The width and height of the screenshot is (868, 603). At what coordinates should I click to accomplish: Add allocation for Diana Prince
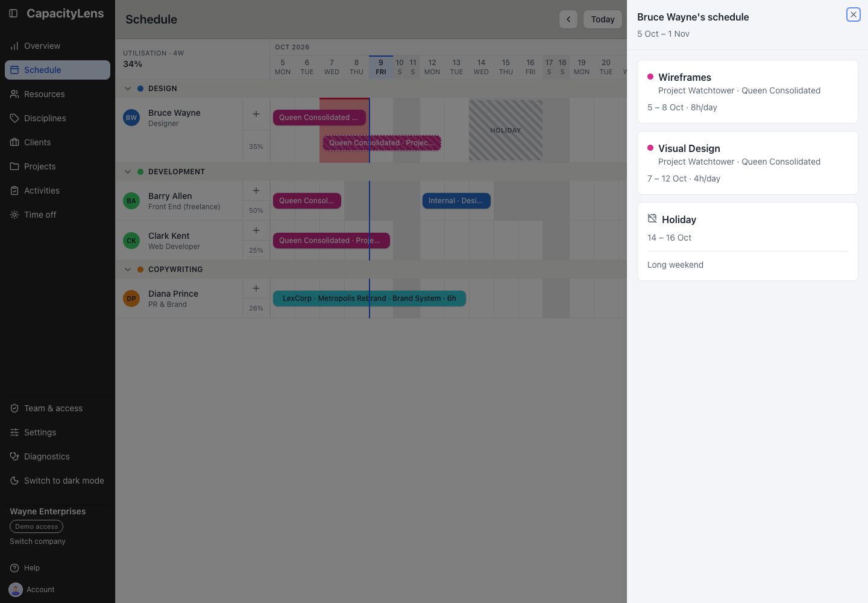click(256, 288)
